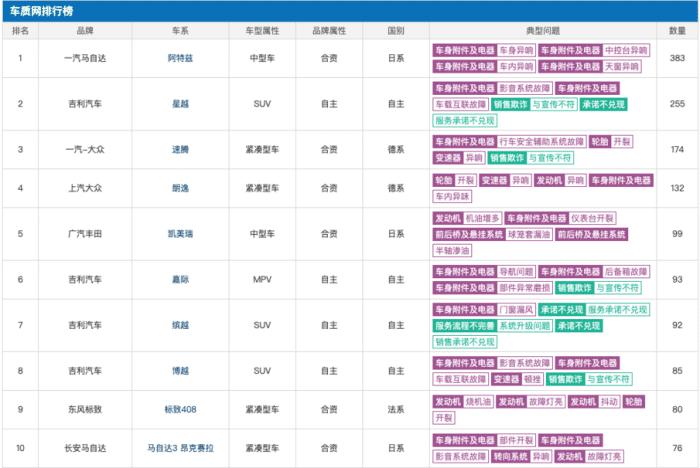The height and width of the screenshot is (468, 700).
Task: Open the 嘉际 car series link
Action: point(180,280)
